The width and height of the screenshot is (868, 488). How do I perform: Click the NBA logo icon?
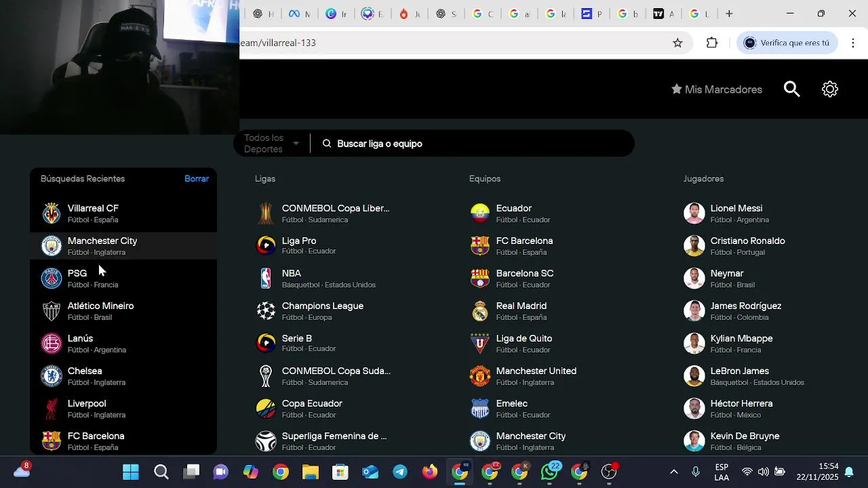tap(266, 279)
